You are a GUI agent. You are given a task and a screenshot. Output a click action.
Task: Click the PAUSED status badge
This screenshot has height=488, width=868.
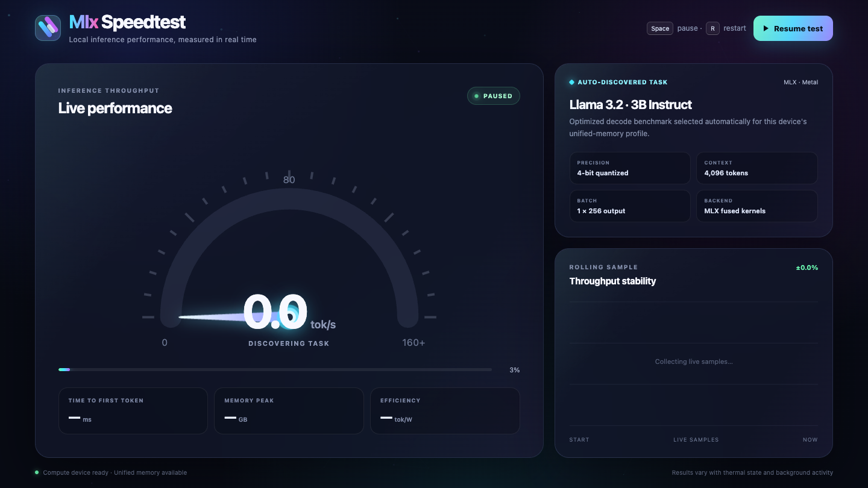pos(494,96)
